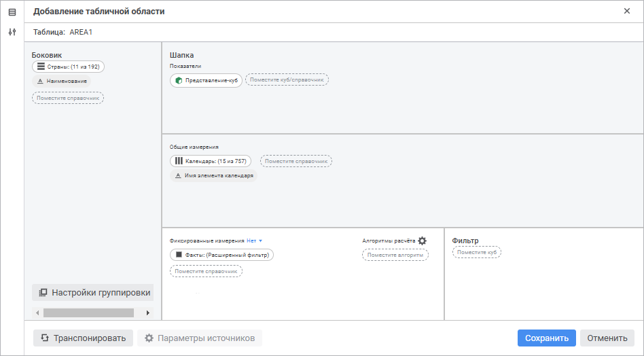Cancel with the Отменить button
This screenshot has width=644, height=356.
point(607,338)
